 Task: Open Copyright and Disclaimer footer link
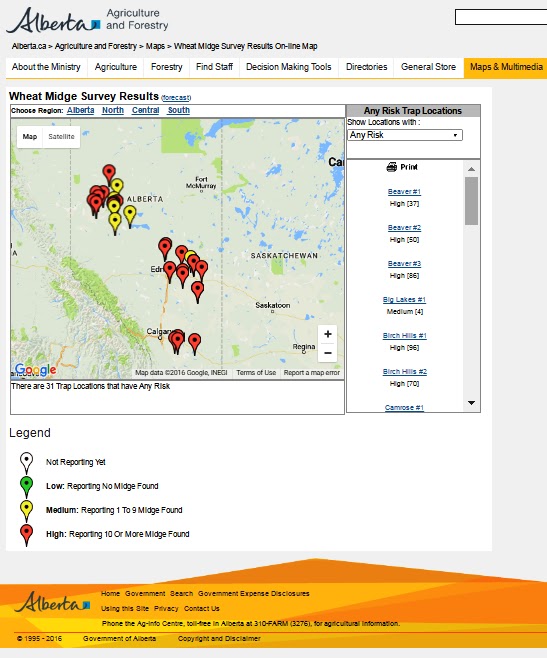pos(219,638)
